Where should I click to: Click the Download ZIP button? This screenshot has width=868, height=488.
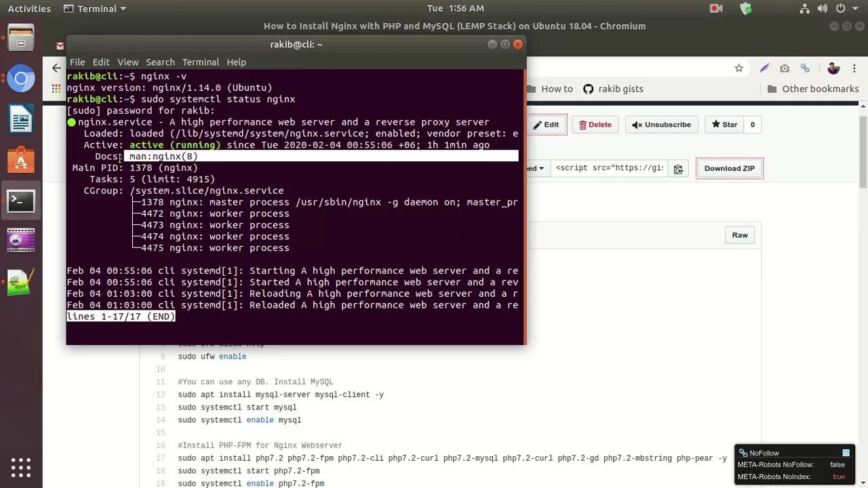pyautogui.click(x=730, y=169)
